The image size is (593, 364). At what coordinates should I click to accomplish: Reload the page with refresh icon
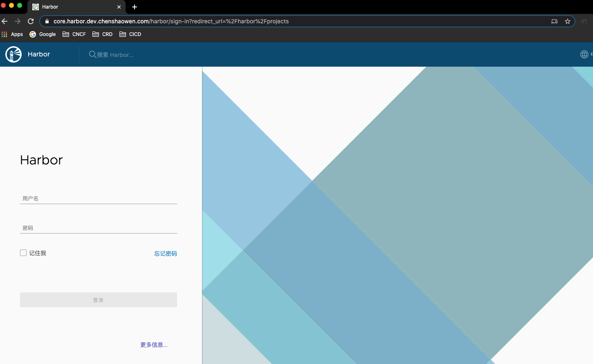[x=31, y=21]
